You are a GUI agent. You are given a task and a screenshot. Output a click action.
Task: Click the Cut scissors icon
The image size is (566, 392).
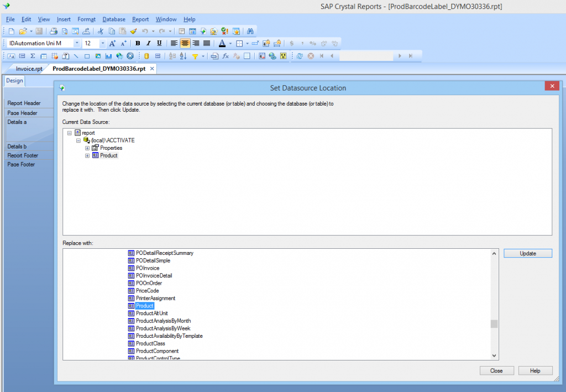pyautogui.click(x=101, y=32)
